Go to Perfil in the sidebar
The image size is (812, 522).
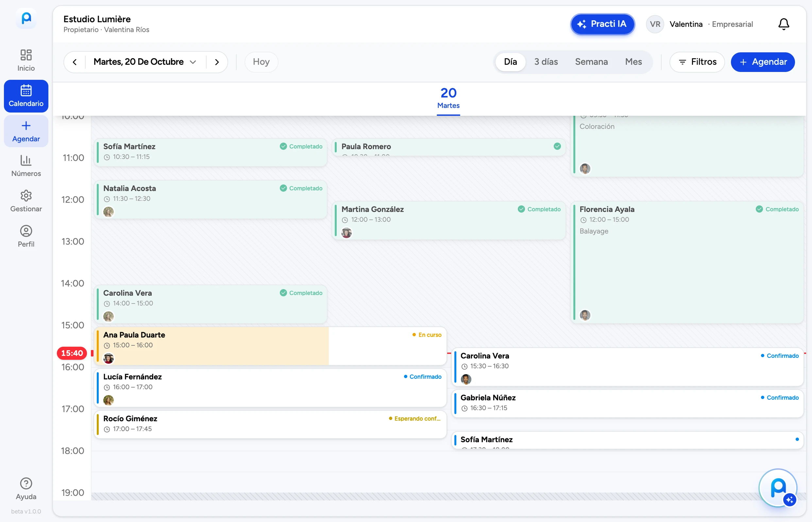26,236
